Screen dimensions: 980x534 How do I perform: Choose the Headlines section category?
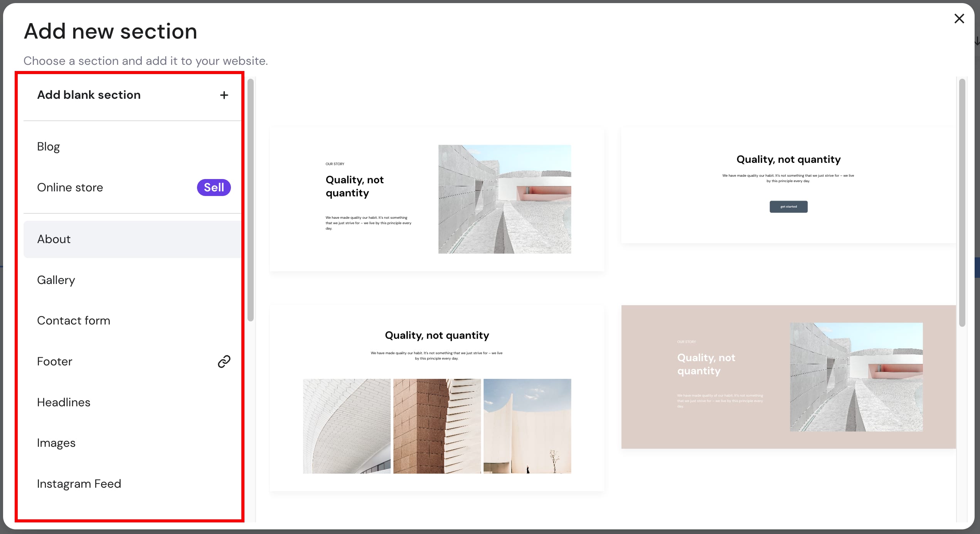click(x=63, y=402)
